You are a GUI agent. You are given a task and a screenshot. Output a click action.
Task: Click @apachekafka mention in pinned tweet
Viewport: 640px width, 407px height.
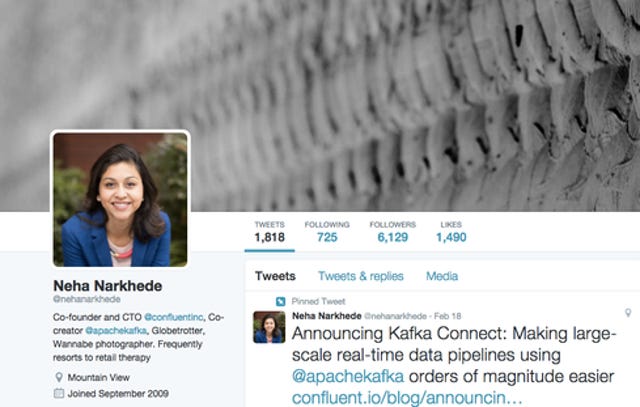[348, 376]
